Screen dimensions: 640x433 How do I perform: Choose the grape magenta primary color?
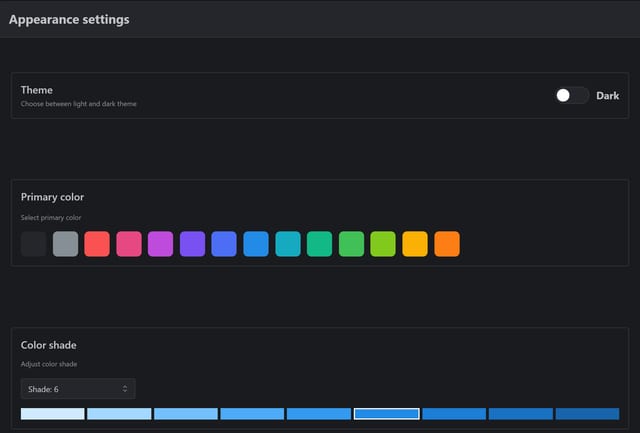coord(160,244)
